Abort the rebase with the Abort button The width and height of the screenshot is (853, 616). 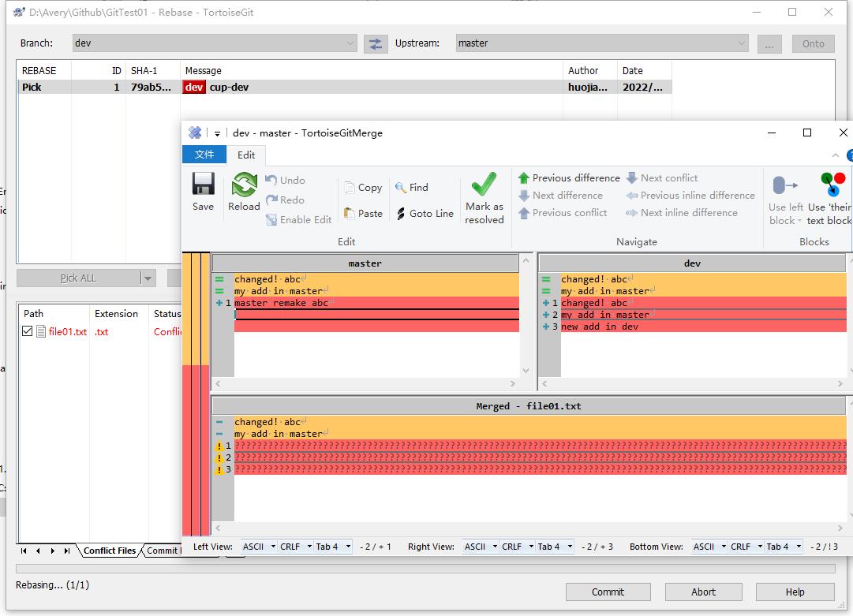coord(703,592)
